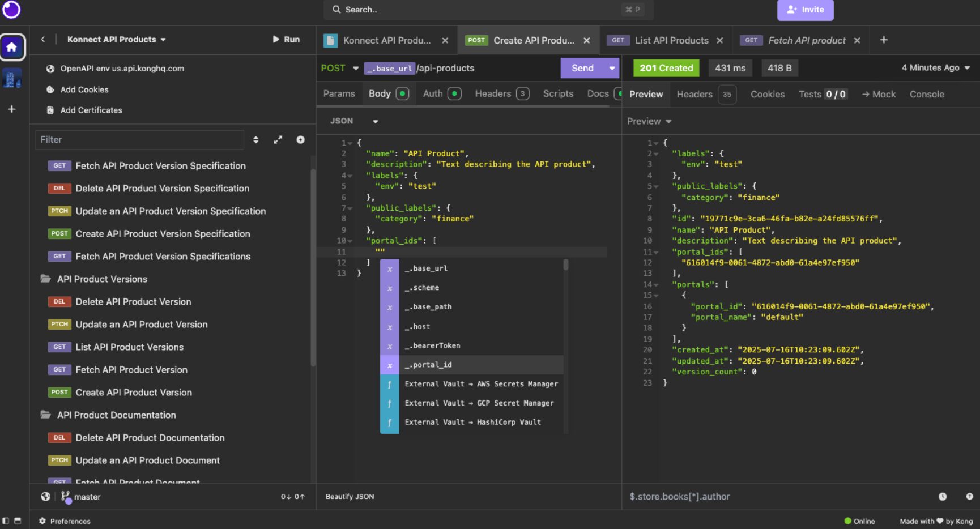The image size is (980, 529).
Task: Choose External Vault HashiCorp Vault suggestion
Action: point(471,422)
